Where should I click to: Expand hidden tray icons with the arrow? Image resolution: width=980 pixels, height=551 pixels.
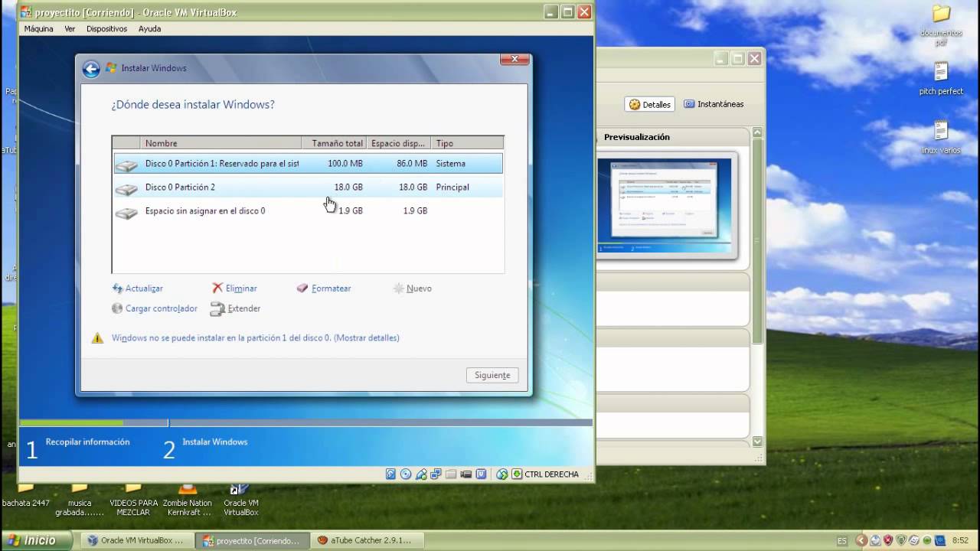(x=862, y=540)
